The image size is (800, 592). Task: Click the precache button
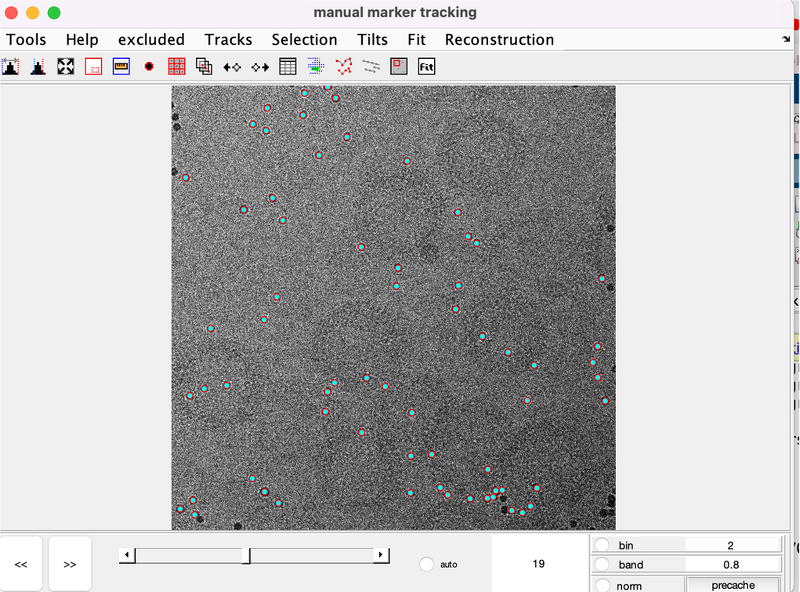[732, 585]
